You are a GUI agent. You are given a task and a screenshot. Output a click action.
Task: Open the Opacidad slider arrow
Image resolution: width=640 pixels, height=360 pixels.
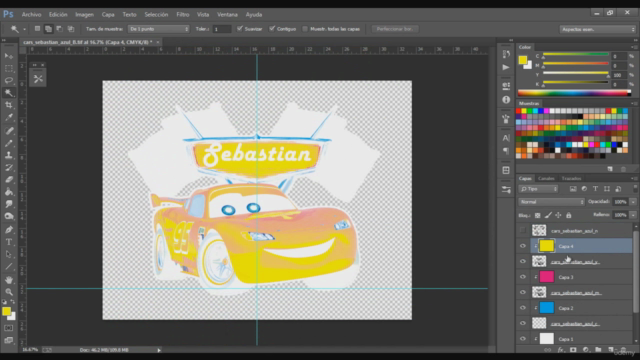(x=633, y=202)
